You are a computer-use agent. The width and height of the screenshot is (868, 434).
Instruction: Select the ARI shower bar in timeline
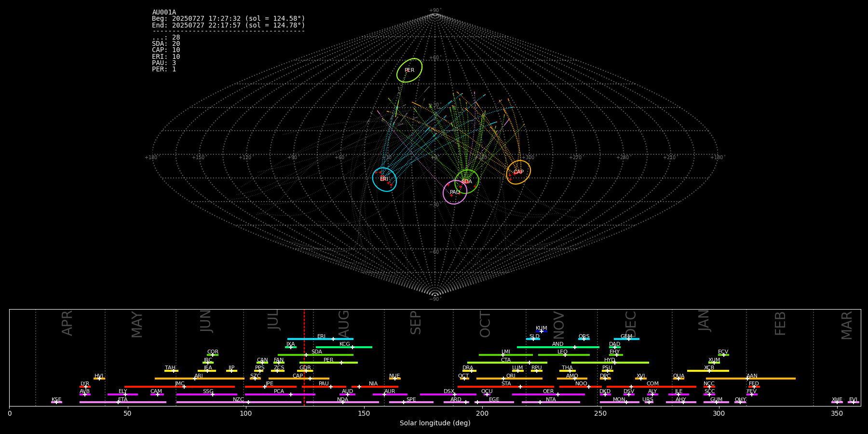tap(200, 379)
